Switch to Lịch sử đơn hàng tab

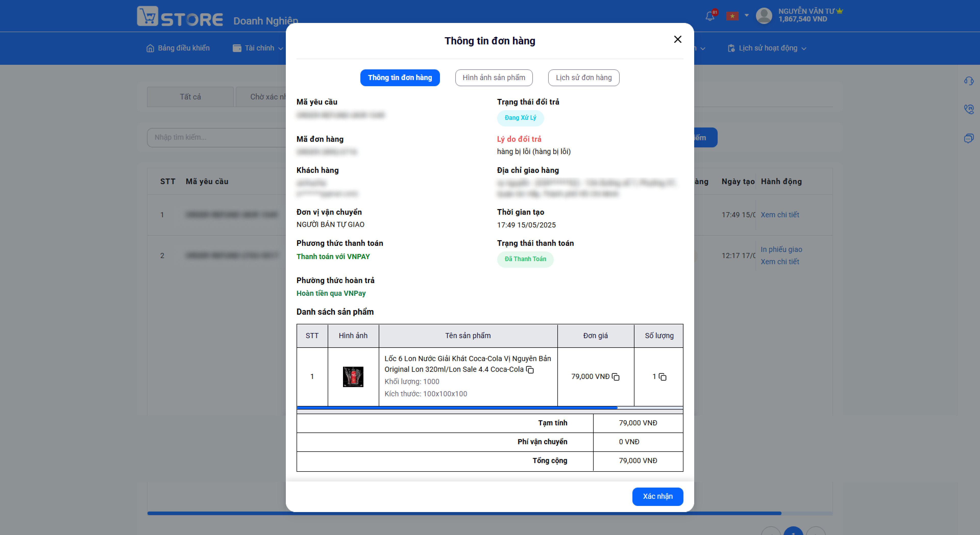pos(584,78)
